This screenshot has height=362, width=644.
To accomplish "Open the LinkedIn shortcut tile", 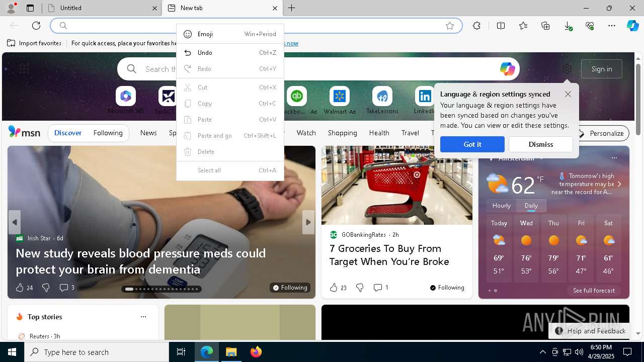I will pos(425,100).
